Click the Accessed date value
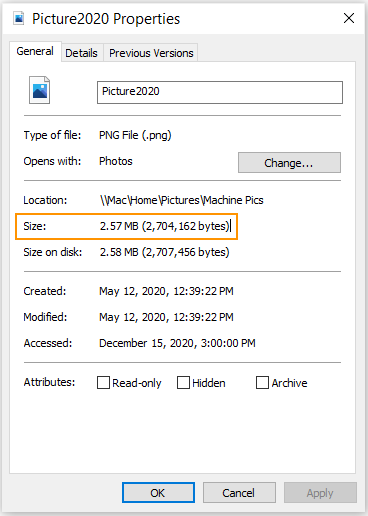Screen dimensions: 368x516 [177, 343]
